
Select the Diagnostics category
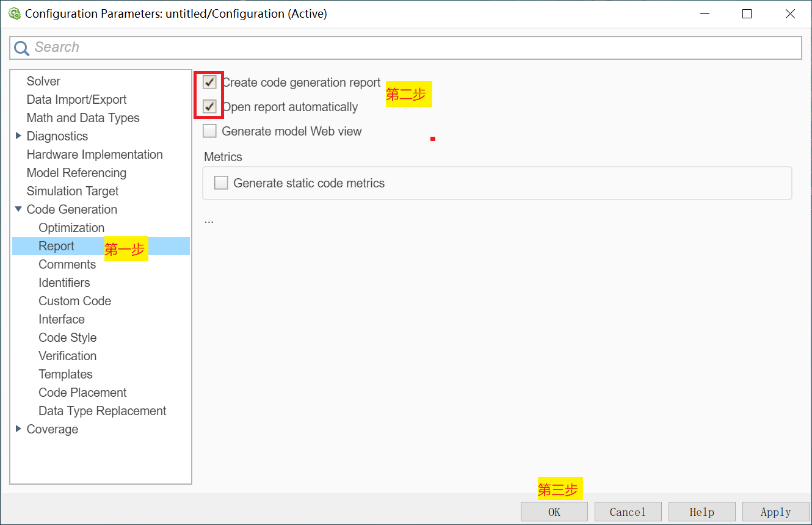[57, 136]
